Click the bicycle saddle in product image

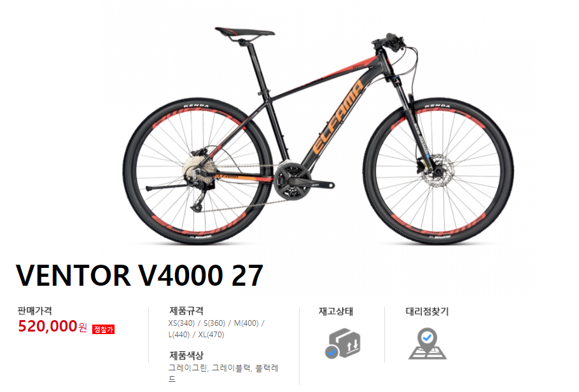(x=245, y=33)
